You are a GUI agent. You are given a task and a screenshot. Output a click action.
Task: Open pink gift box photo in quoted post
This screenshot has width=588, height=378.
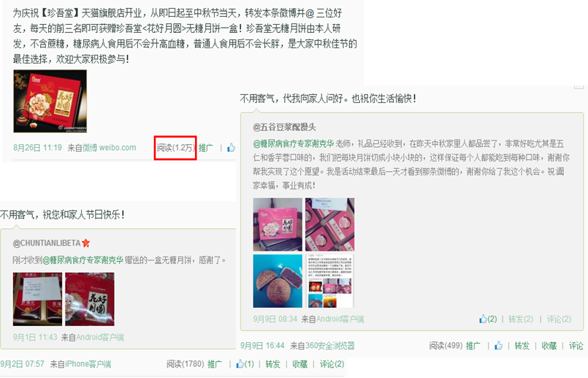(x=278, y=224)
